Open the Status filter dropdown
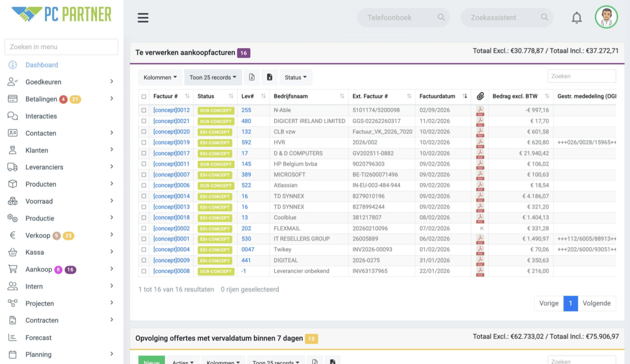 296,77
